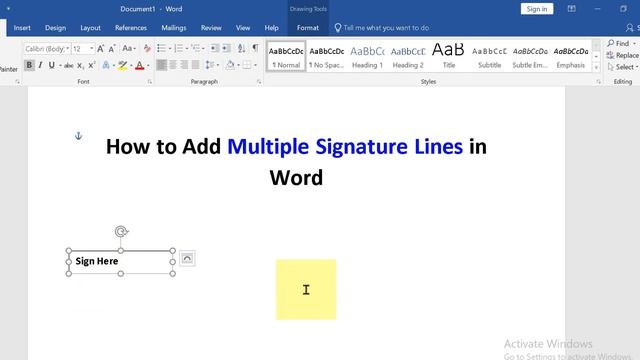Apply bullet list icon

pos(161,49)
